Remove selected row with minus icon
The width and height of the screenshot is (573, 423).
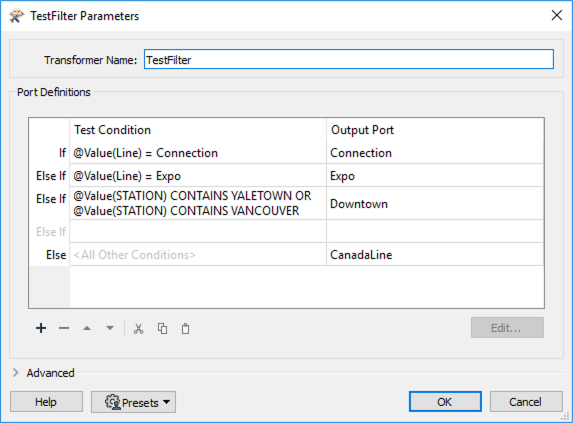click(x=64, y=328)
